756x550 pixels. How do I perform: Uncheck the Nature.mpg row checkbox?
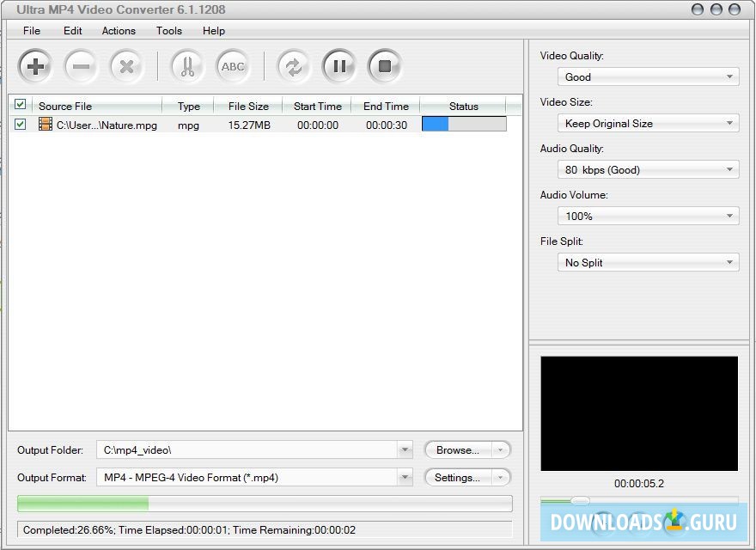point(21,125)
